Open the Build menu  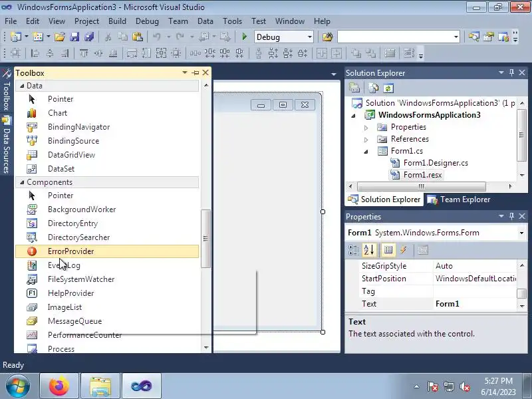click(117, 21)
